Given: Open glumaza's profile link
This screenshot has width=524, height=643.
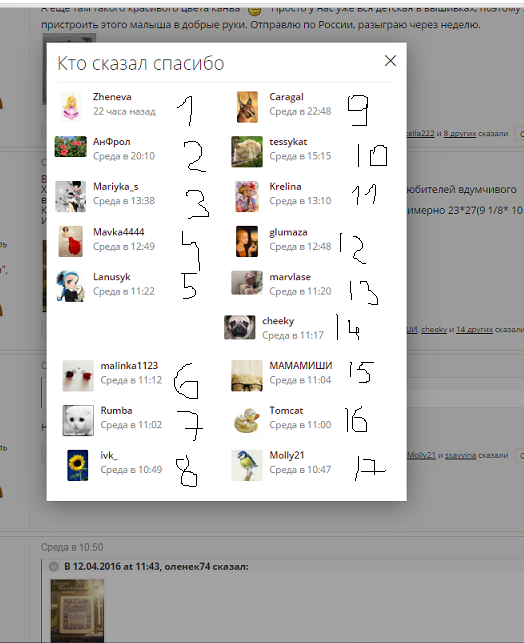Looking at the screenshot, I should pos(288,232).
